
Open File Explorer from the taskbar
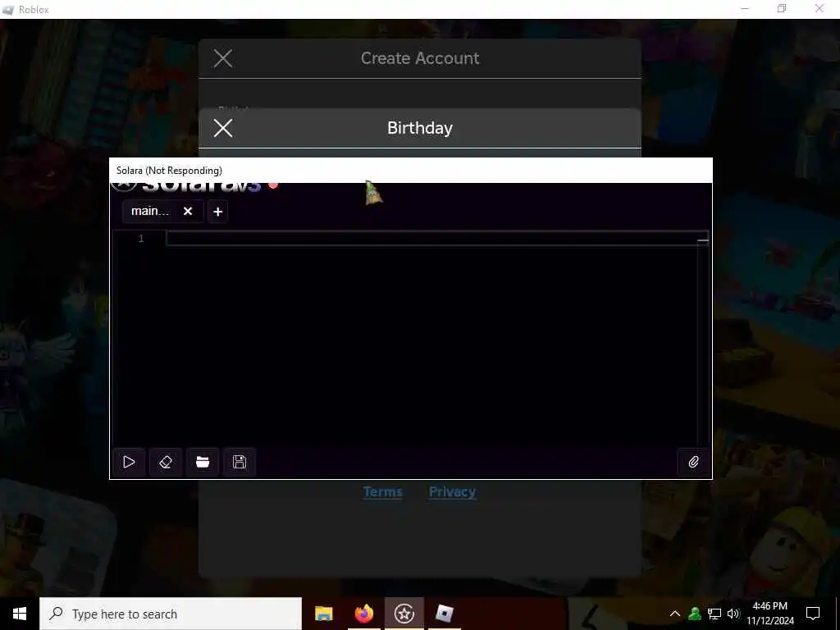(x=323, y=614)
